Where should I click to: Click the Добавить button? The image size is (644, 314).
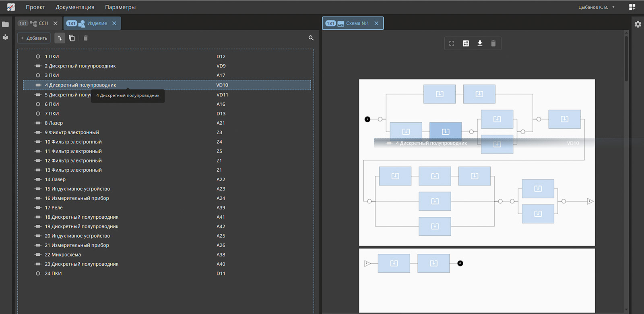pyautogui.click(x=34, y=38)
